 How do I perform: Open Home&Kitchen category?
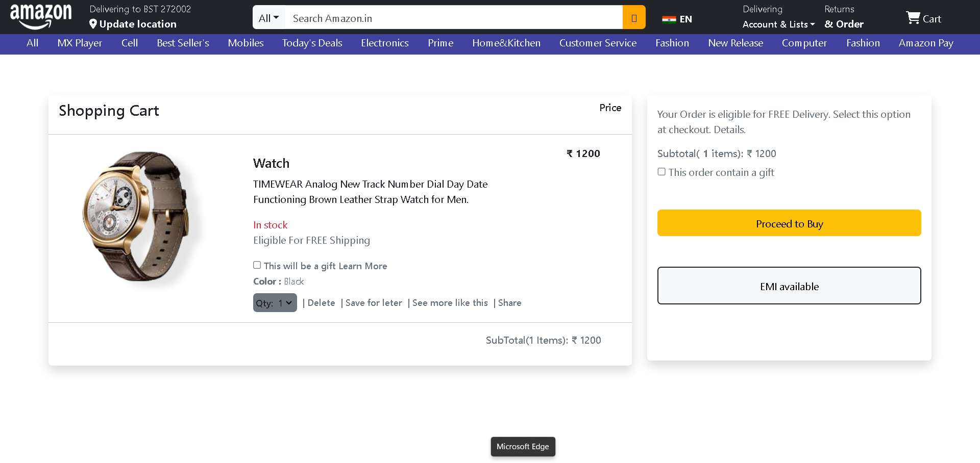pyautogui.click(x=506, y=43)
